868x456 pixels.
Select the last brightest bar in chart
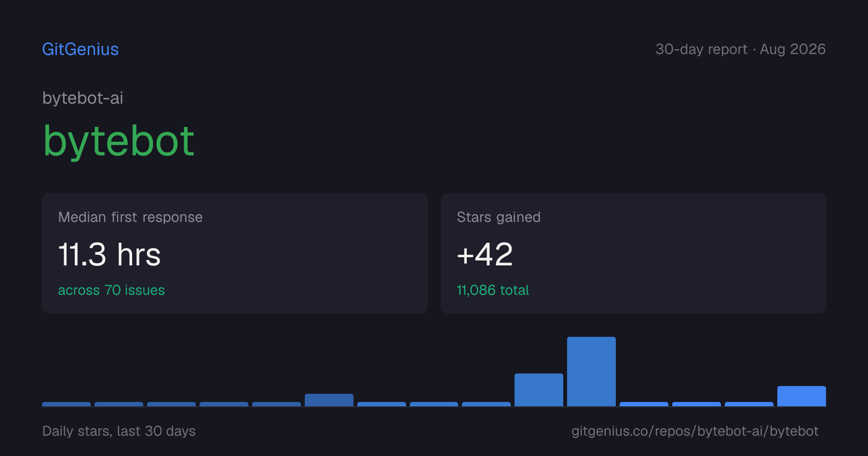[801, 396]
